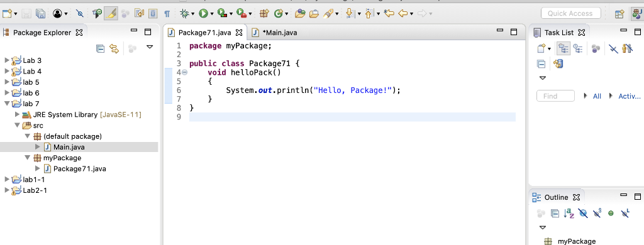Image resolution: width=644 pixels, height=245 pixels.
Task: Click the Quick Access search field
Action: [x=570, y=13]
